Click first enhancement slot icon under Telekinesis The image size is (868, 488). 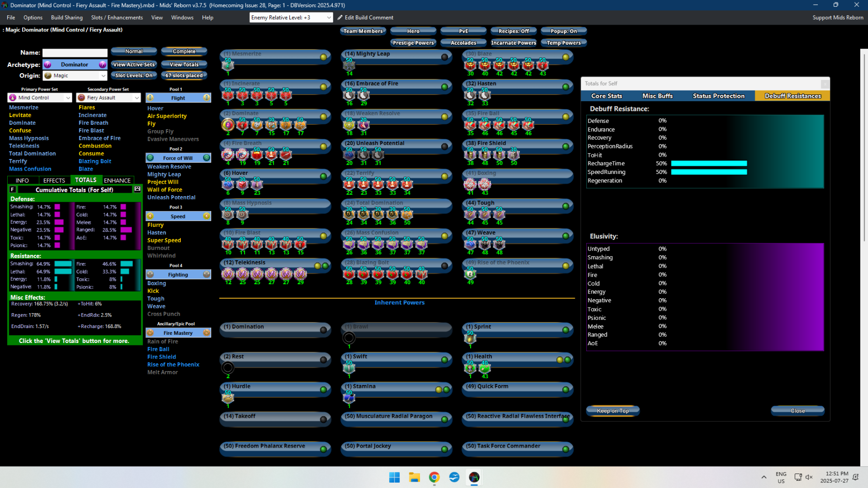[x=228, y=274]
